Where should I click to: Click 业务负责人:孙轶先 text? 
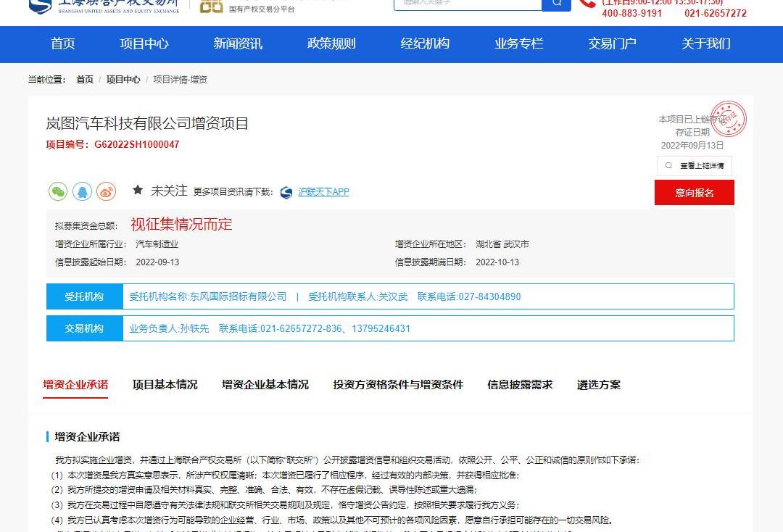click(169, 328)
